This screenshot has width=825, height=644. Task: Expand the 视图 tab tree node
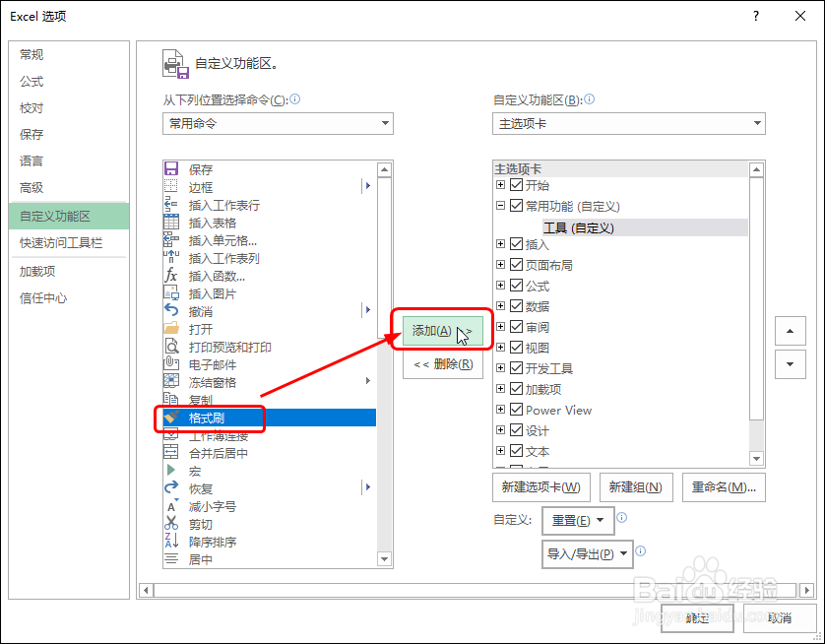pyautogui.click(x=500, y=348)
